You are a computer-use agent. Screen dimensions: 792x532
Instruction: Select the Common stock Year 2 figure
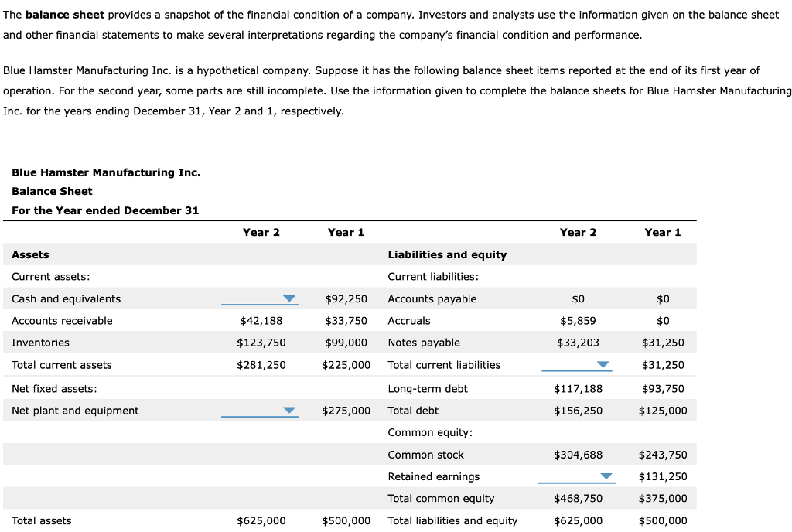pyautogui.click(x=579, y=454)
